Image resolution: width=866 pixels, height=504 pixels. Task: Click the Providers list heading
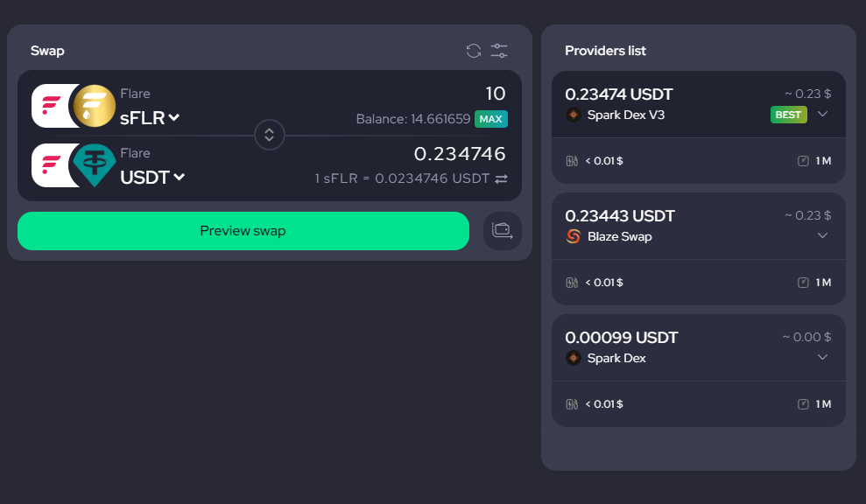605,51
